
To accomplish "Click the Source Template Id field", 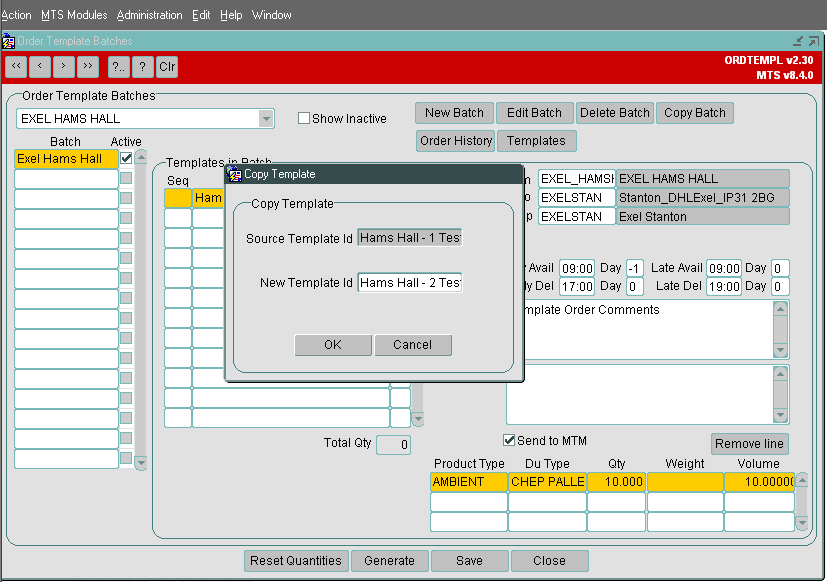I will click(410, 238).
